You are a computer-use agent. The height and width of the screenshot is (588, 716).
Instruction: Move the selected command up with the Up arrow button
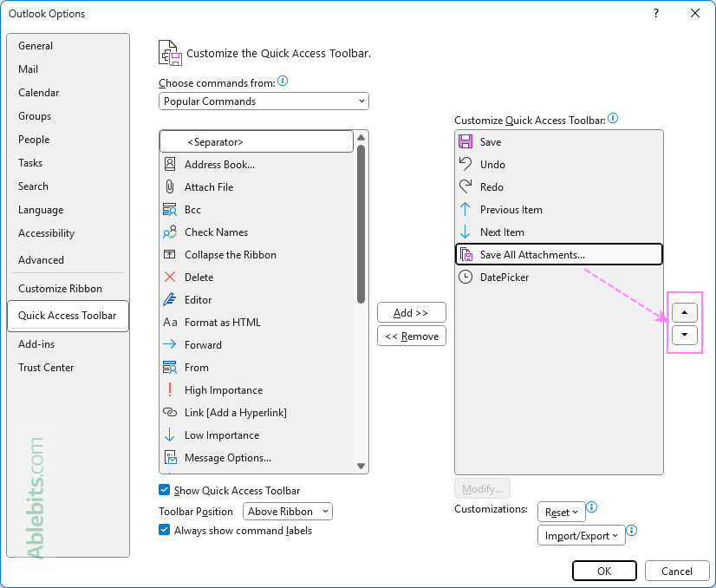tap(684, 312)
